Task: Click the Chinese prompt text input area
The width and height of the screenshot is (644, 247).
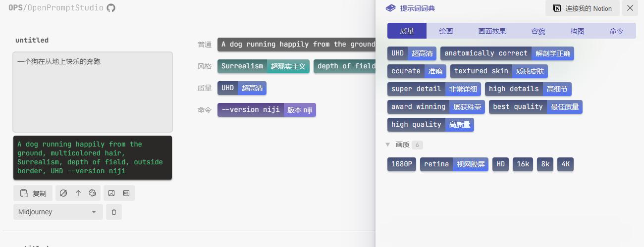Action: [x=93, y=92]
